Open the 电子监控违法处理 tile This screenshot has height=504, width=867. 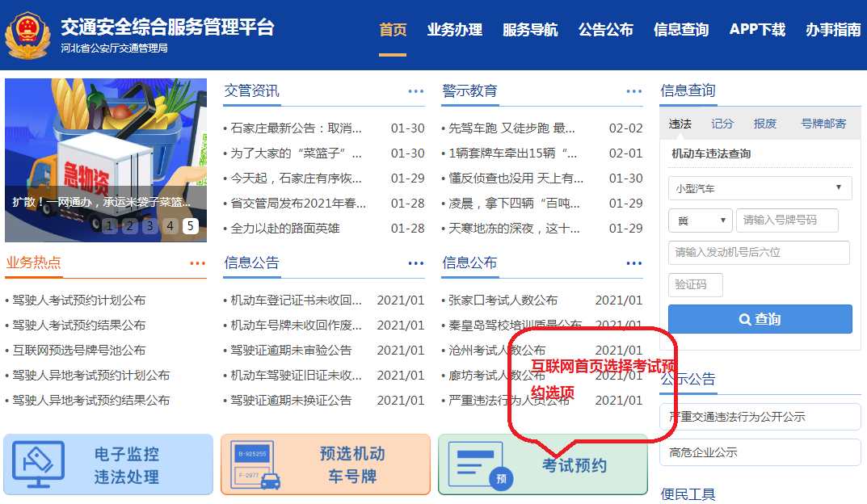coord(108,464)
